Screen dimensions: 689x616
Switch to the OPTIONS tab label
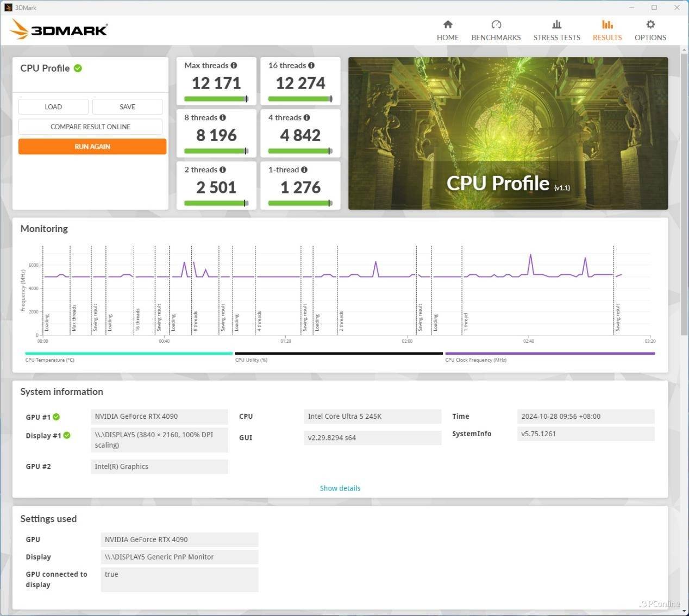click(x=650, y=37)
